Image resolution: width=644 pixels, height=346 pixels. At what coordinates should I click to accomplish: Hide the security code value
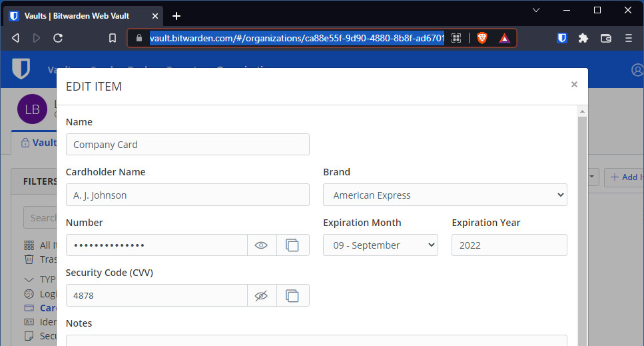tap(261, 295)
